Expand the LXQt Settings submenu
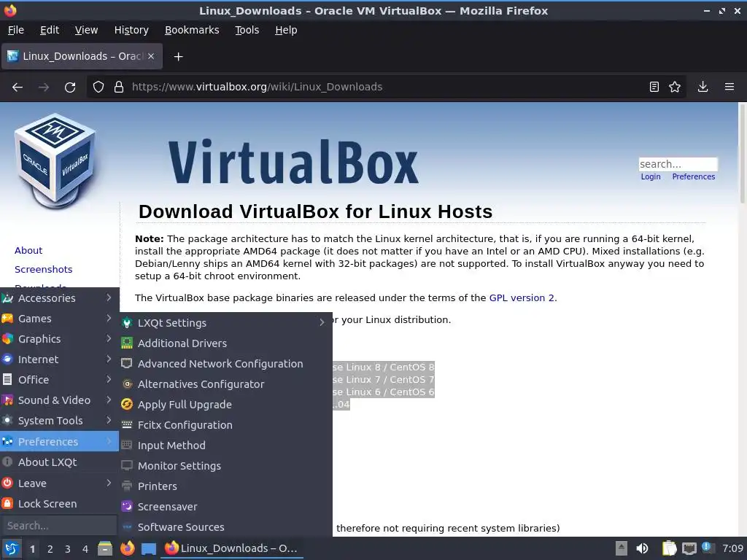This screenshot has width=747, height=560. tap(226, 323)
